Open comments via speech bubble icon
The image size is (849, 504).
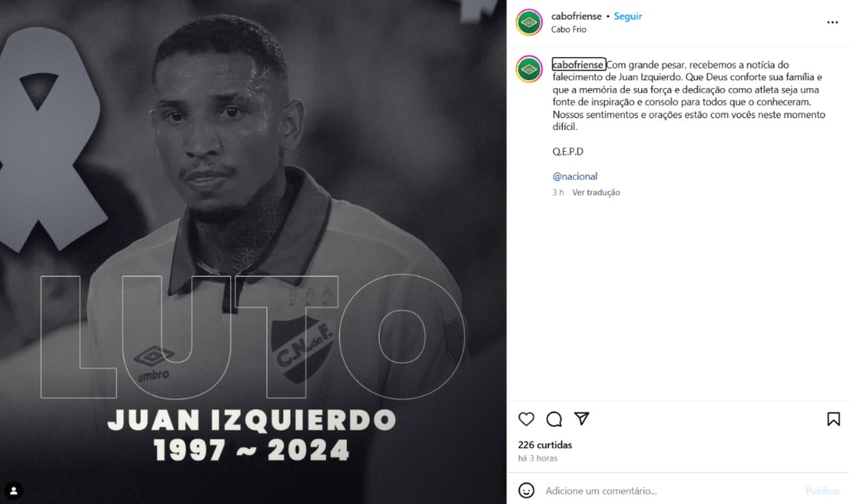click(554, 419)
